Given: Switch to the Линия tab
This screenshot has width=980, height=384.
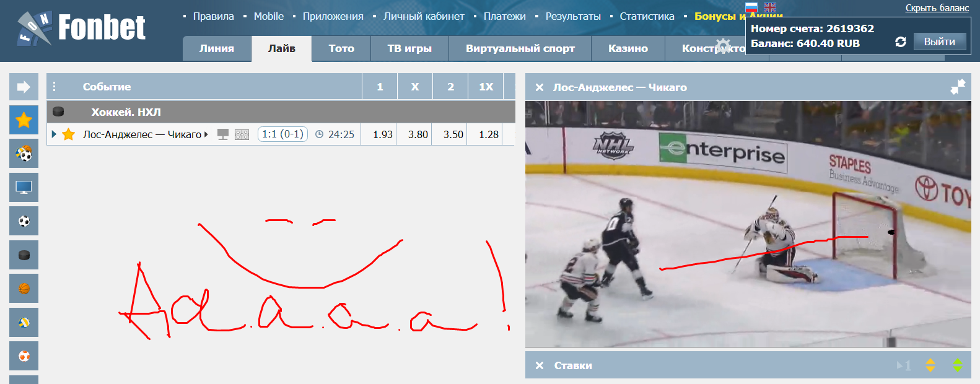Looking at the screenshot, I should 217,48.
